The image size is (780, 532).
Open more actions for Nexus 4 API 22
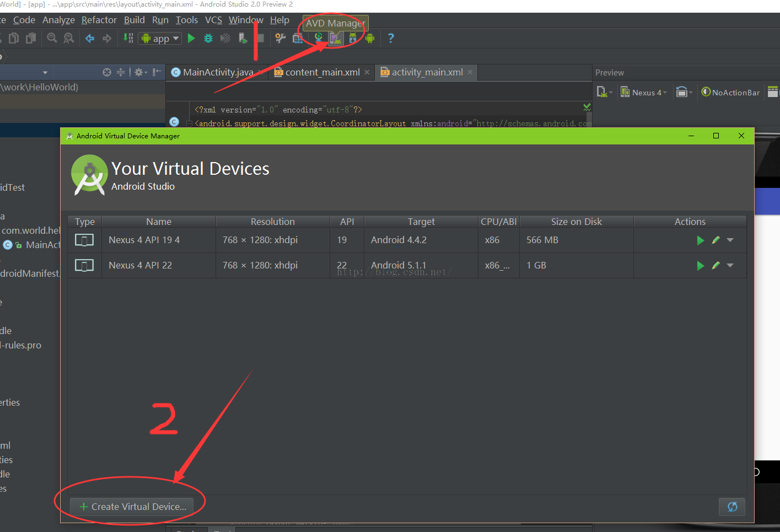730,266
